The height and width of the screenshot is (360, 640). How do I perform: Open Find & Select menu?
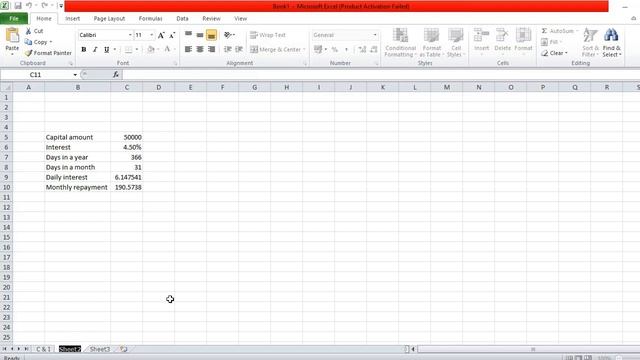point(611,42)
